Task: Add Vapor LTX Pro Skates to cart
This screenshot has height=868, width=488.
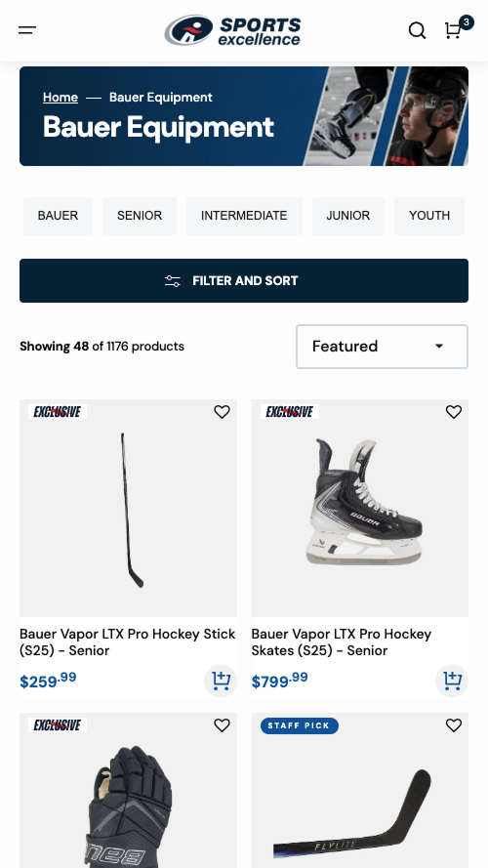Action: point(452,681)
